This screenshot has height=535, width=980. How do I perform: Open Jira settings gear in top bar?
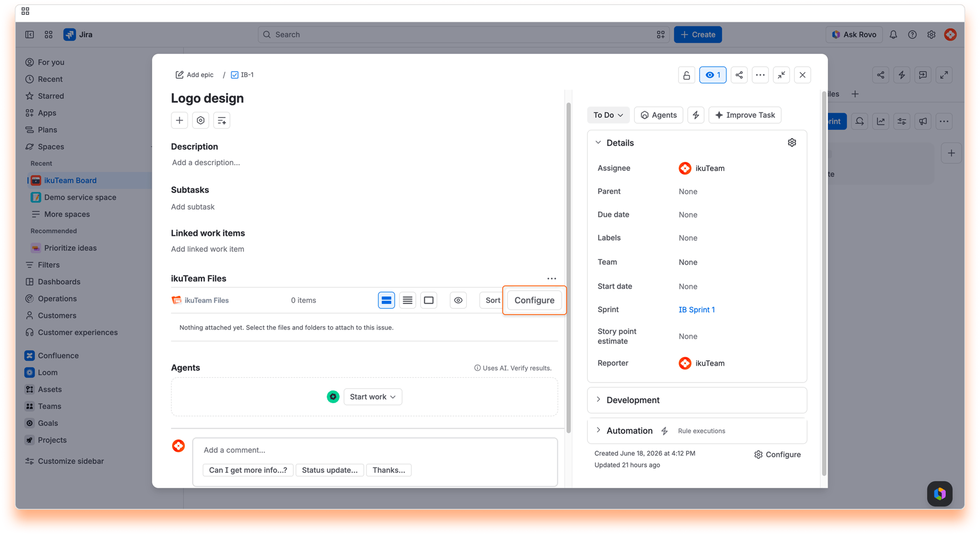pos(931,34)
